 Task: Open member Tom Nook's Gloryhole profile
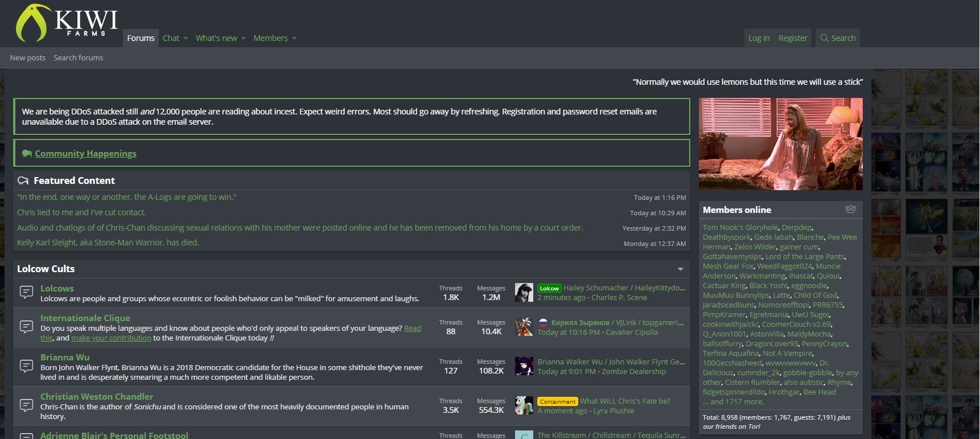tap(740, 228)
